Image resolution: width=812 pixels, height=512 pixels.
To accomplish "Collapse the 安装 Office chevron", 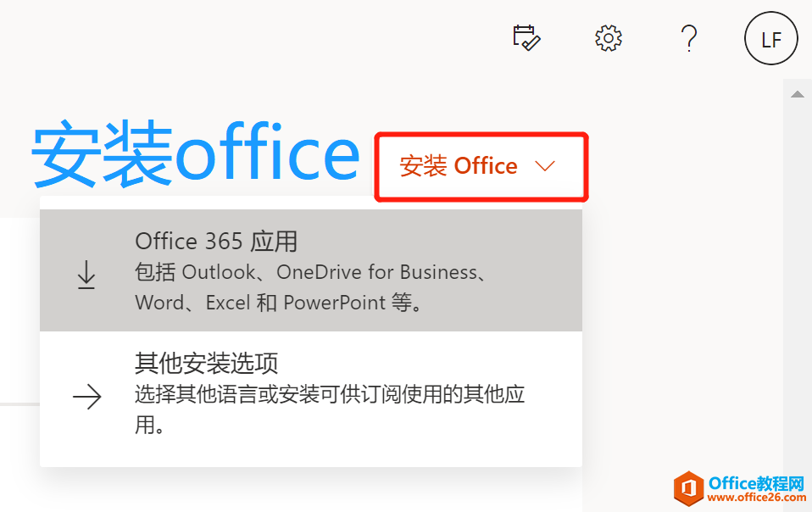I will click(x=545, y=166).
